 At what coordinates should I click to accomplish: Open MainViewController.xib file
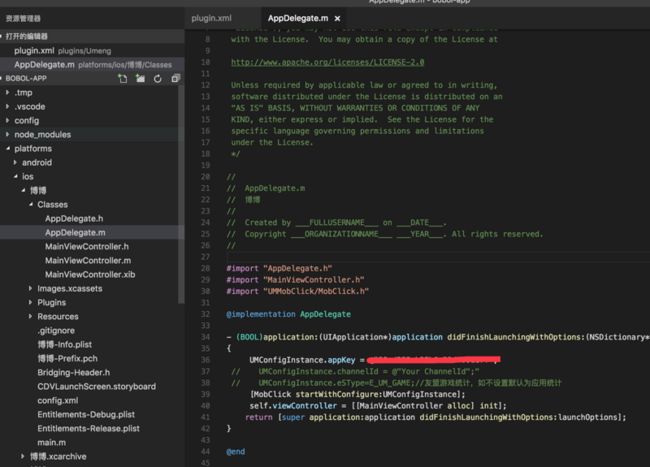(x=92, y=275)
